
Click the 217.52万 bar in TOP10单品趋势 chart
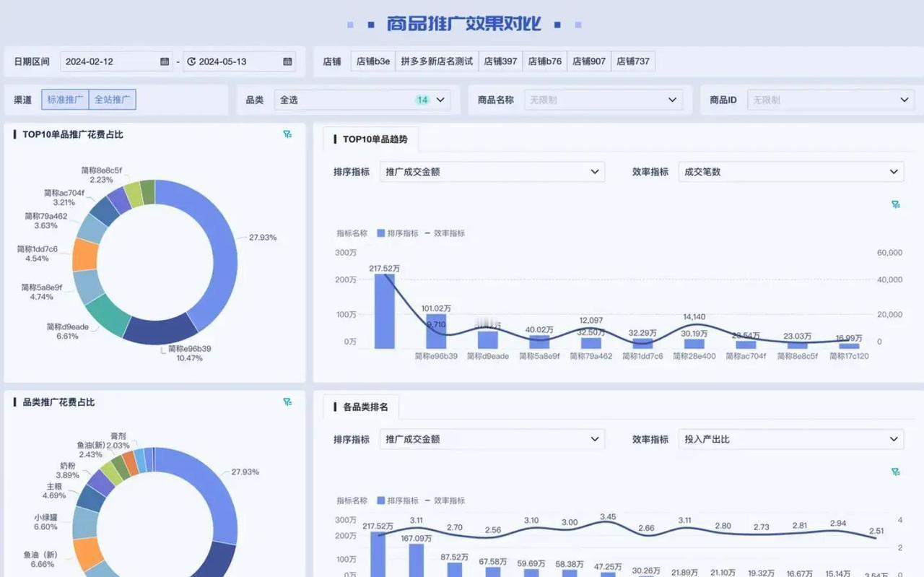385,311
